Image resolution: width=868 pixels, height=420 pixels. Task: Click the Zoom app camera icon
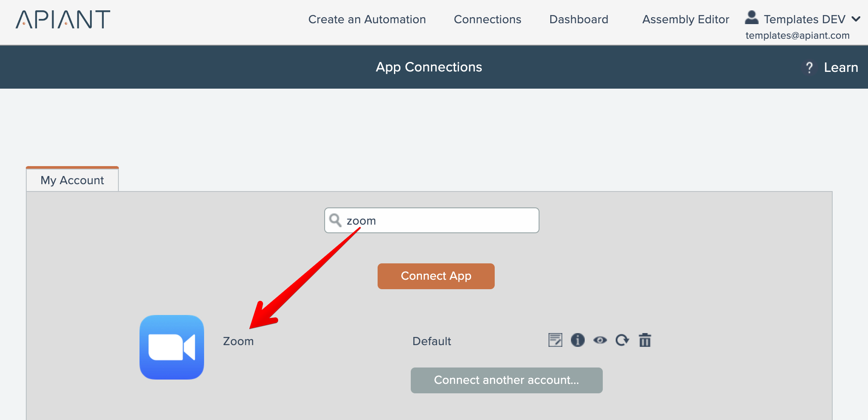point(172,347)
